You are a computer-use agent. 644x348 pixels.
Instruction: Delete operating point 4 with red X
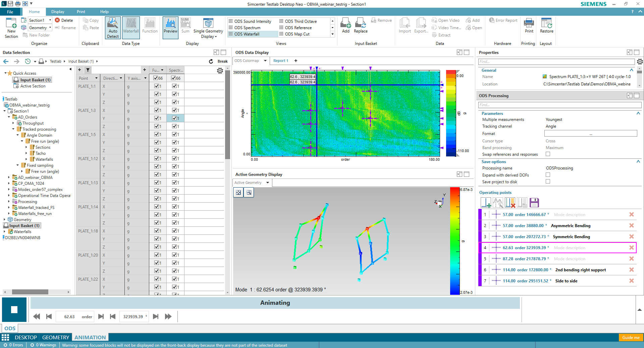[x=632, y=248]
